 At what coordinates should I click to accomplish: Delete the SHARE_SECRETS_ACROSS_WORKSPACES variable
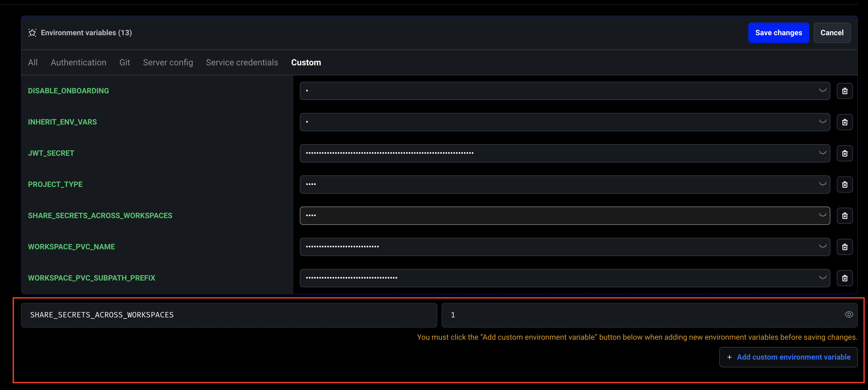tap(844, 216)
